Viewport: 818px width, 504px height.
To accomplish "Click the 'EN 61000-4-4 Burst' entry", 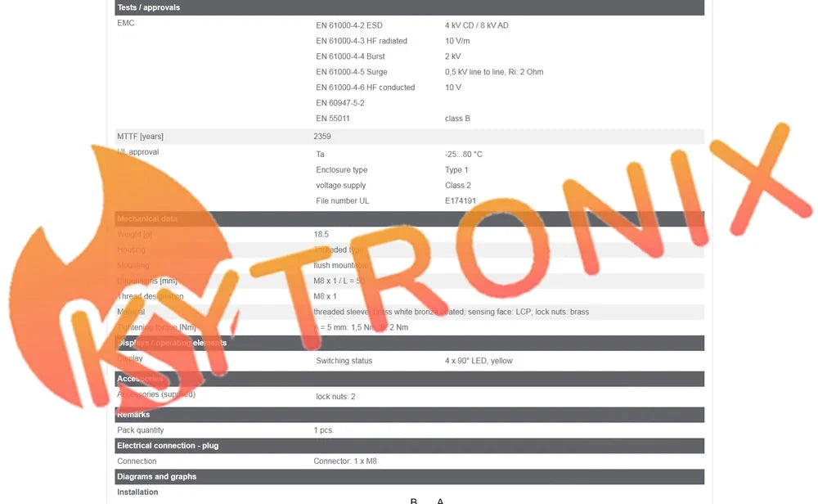I will (350, 56).
